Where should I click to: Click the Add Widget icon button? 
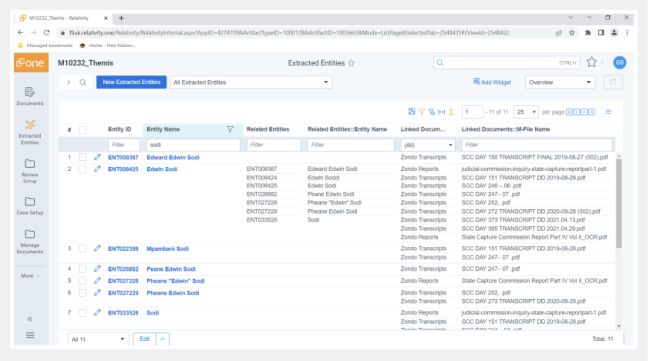tap(492, 82)
